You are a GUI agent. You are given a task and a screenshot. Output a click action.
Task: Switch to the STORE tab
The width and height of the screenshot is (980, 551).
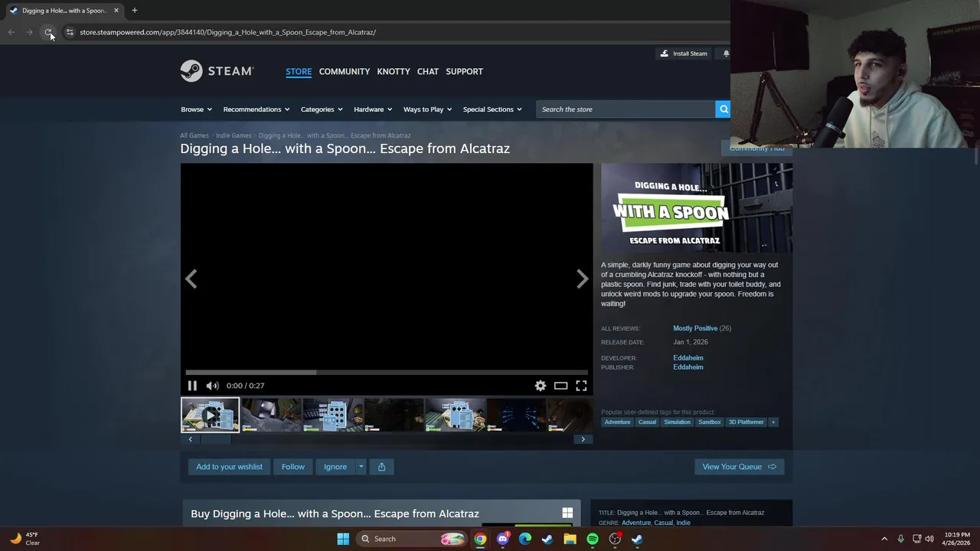pos(299,71)
